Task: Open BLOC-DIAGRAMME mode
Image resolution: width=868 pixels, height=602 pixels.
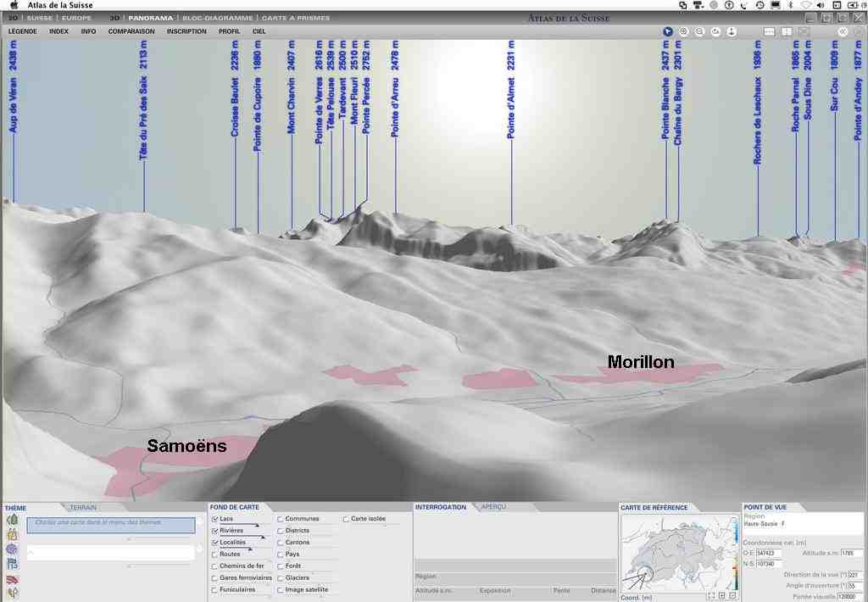Action: click(218, 17)
